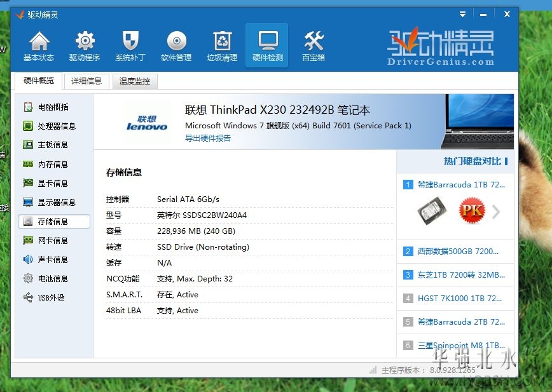Click the 主板信息 board icon
The height and width of the screenshot is (392, 552).
tap(28, 144)
